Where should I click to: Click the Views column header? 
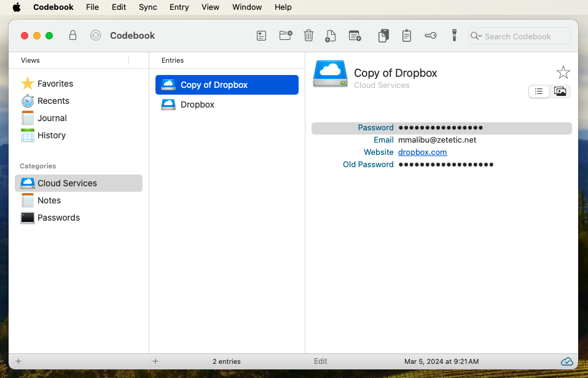[30, 60]
